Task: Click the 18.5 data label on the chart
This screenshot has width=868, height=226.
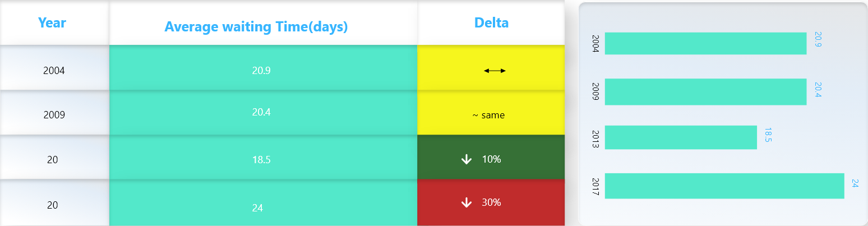Action: [x=768, y=135]
